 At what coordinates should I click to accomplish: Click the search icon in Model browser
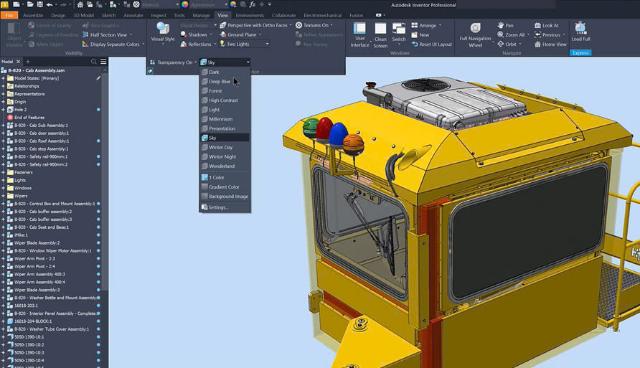[x=94, y=62]
